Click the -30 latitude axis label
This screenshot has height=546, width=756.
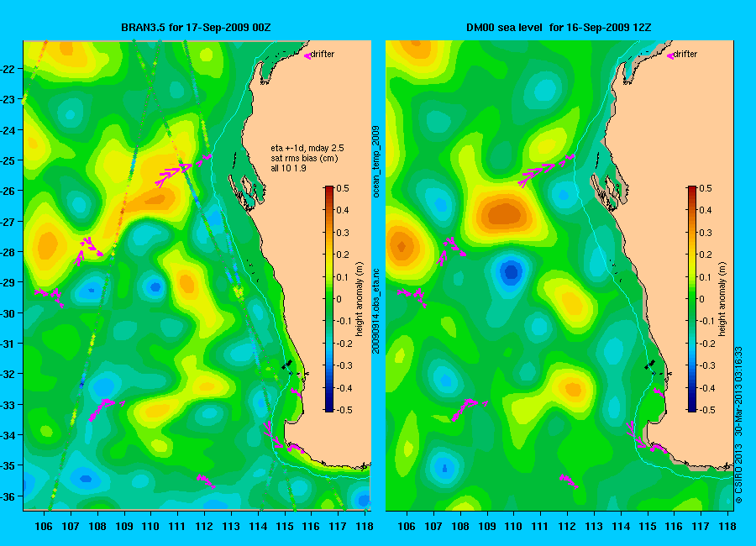pos(8,313)
